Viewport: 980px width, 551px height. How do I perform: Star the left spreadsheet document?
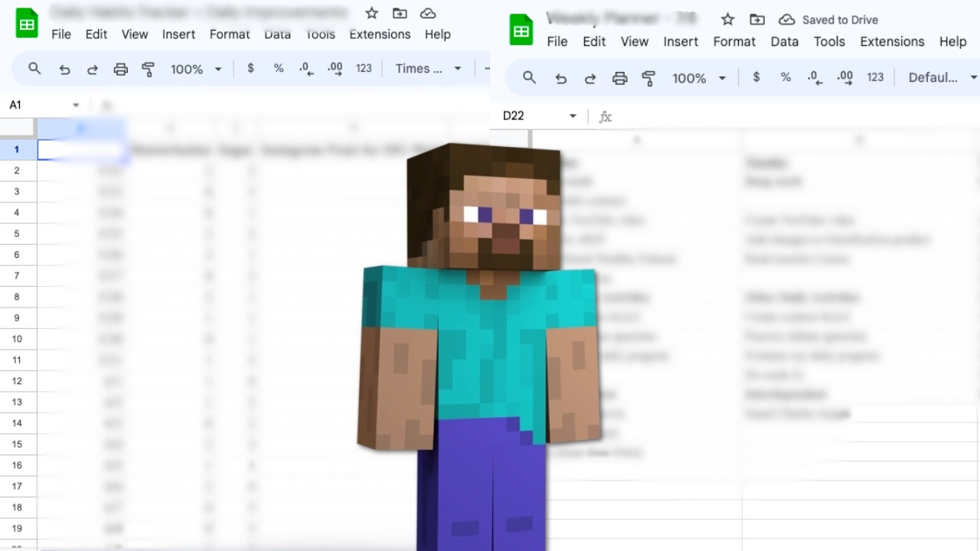[x=371, y=13]
